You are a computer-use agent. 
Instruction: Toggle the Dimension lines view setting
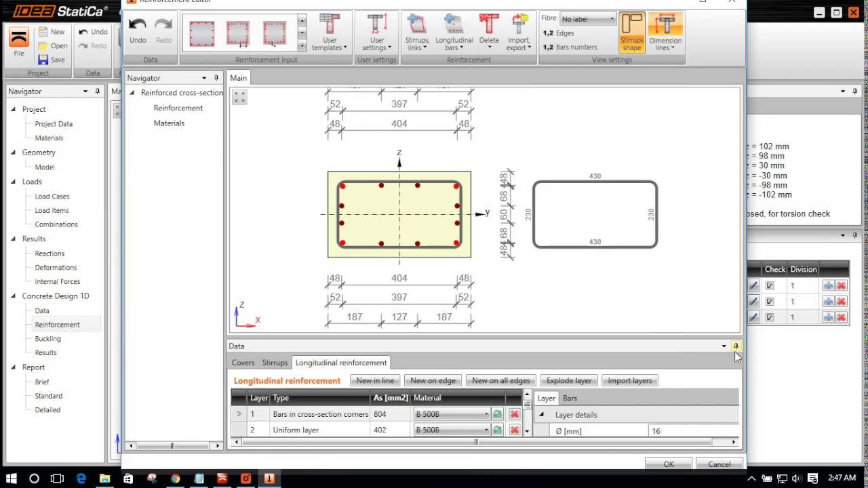pyautogui.click(x=665, y=32)
